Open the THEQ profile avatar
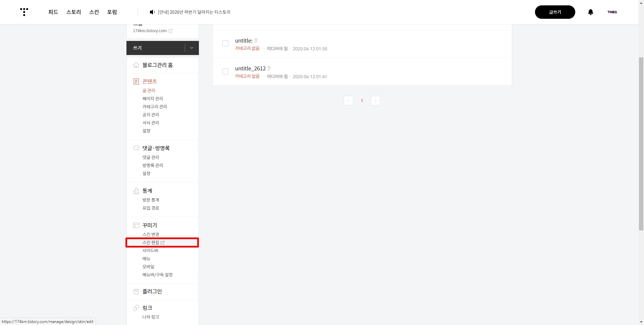Screen dimensions: 644x325 click(x=612, y=12)
